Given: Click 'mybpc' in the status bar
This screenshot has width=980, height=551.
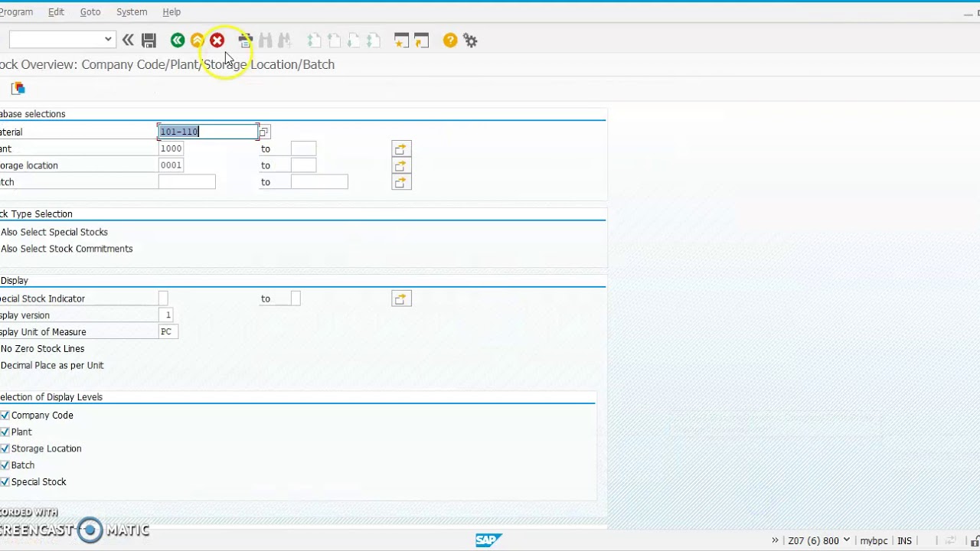Looking at the screenshot, I should coord(874,541).
